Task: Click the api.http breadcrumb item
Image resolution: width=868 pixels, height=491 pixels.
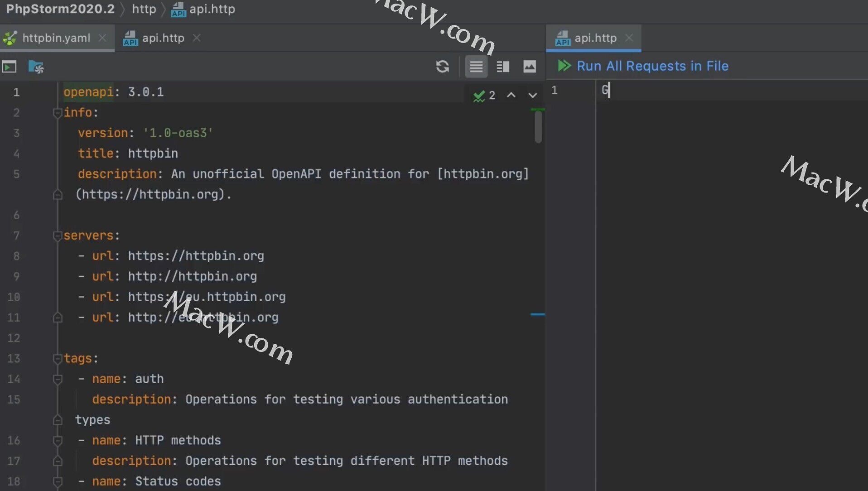Action: [x=203, y=9]
